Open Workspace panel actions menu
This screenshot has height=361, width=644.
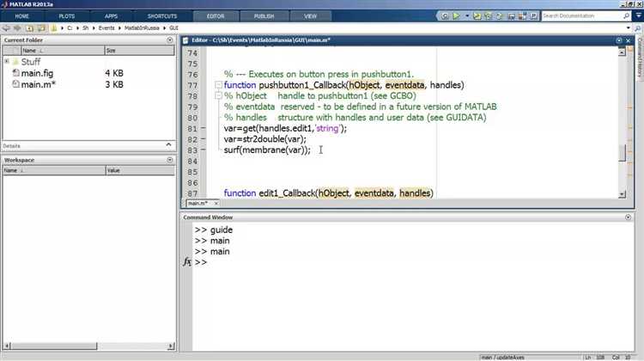[170, 160]
